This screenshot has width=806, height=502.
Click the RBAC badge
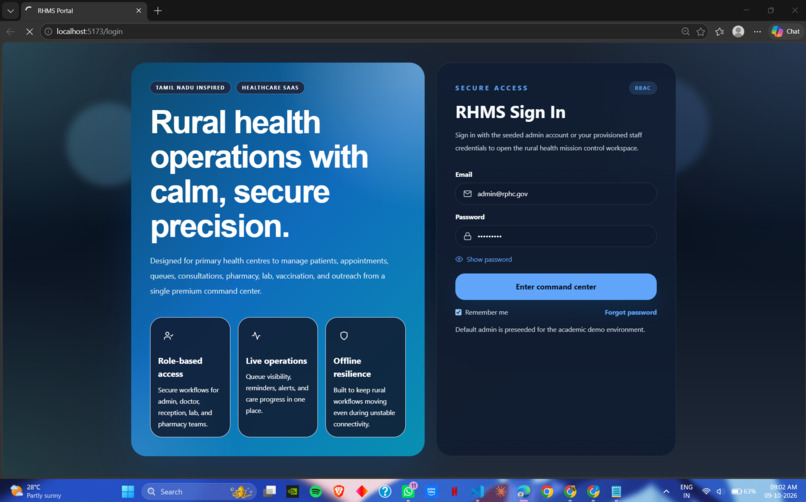click(x=643, y=88)
